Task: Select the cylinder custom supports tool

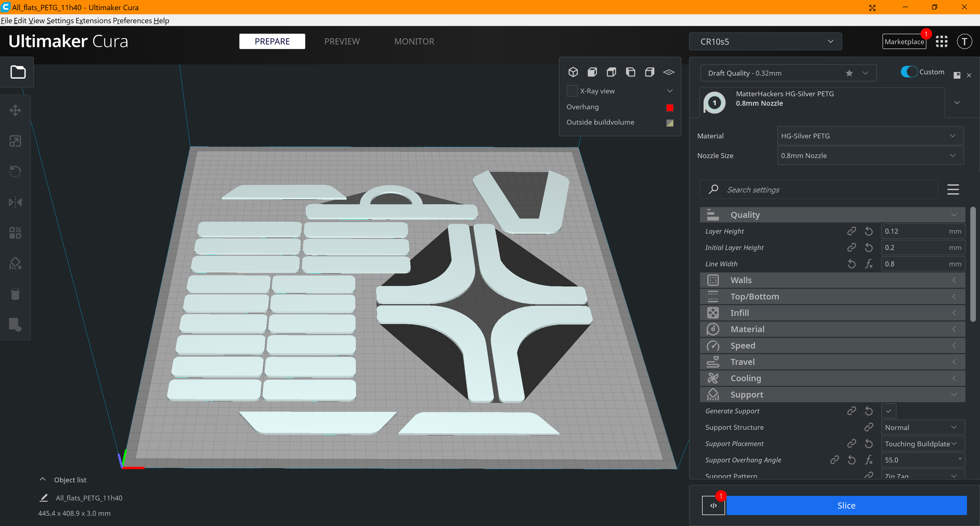Action: [15, 294]
